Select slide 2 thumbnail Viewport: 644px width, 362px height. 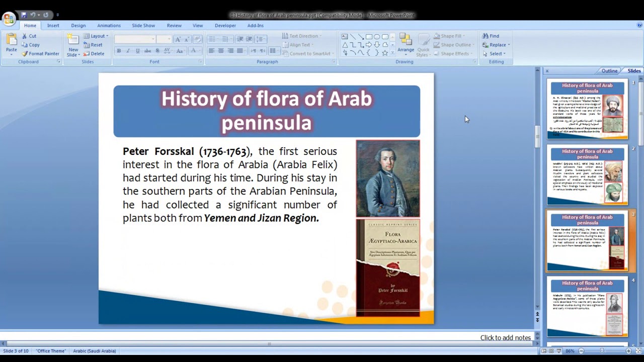tap(587, 175)
